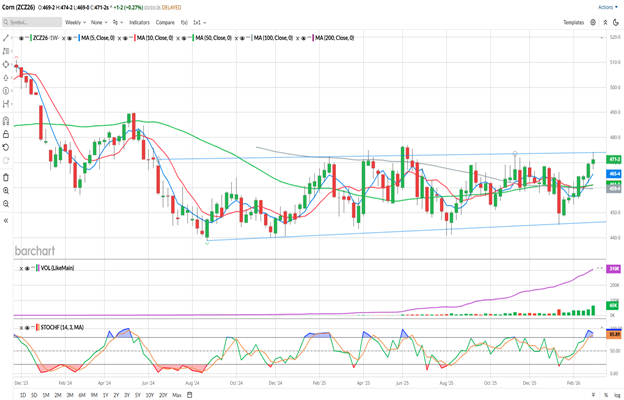Toggle dark mode moon icon
This screenshot has width=624, height=400.
[x=616, y=22]
